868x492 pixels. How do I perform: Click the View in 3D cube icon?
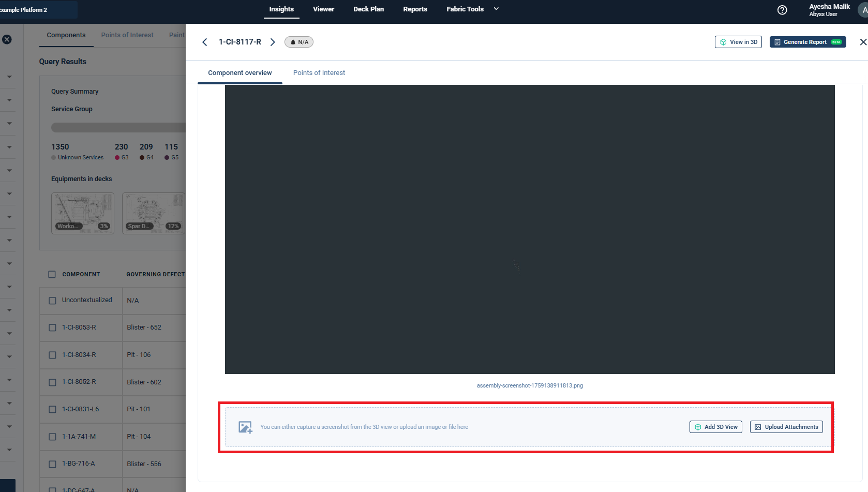point(723,42)
